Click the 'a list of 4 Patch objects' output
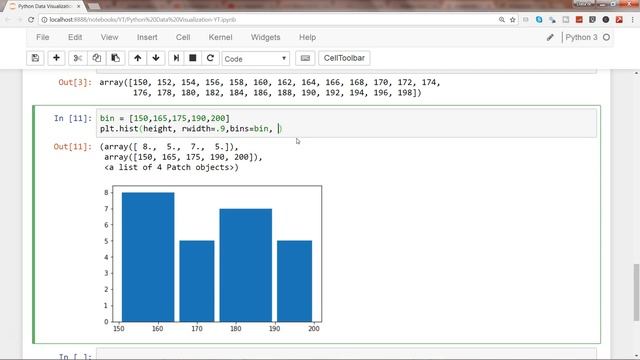Viewport: 640px width, 360px height. point(171,167)
